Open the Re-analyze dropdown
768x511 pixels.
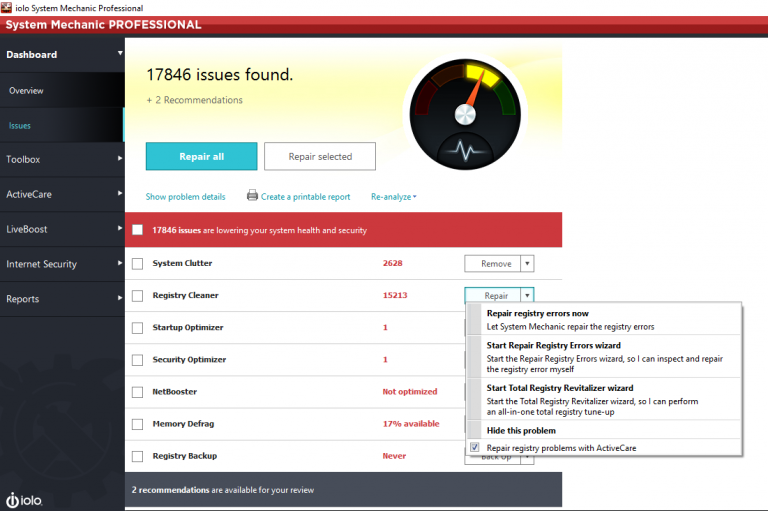(x=394, y=197)
